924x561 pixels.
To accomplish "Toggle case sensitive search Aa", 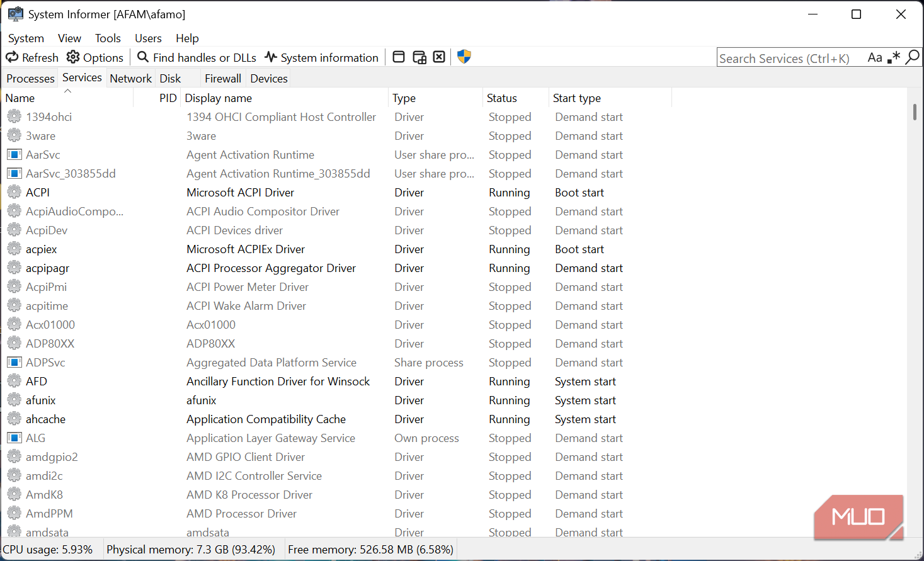I will click(x=875, y=57).
